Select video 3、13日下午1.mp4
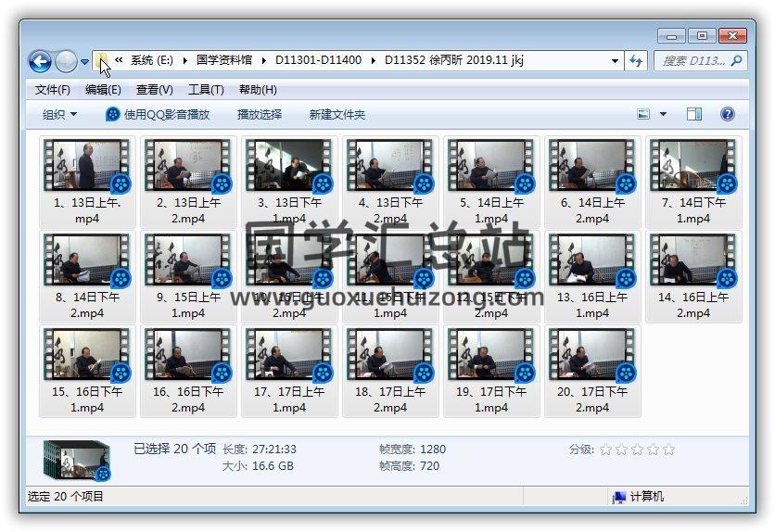Viewport: 775px width, 532px height. pyautogui.click(x=289, y=182)
